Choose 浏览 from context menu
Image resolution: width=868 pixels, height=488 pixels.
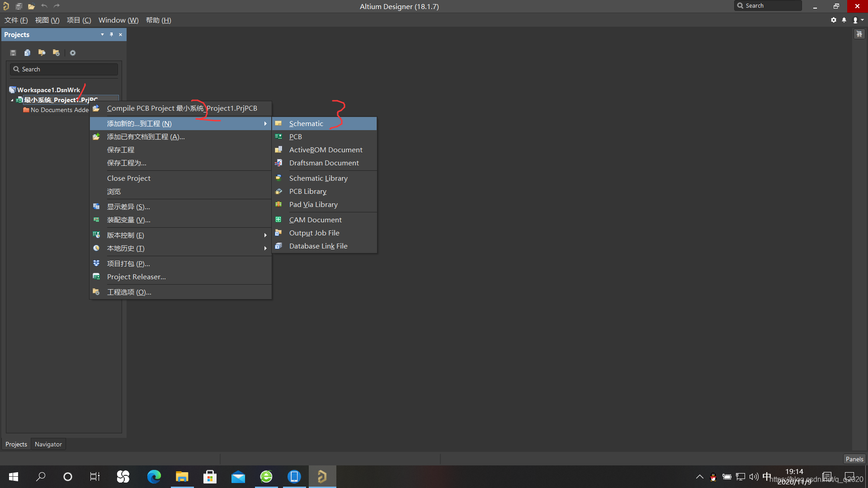pyautogui.click(x=181, y=192)
